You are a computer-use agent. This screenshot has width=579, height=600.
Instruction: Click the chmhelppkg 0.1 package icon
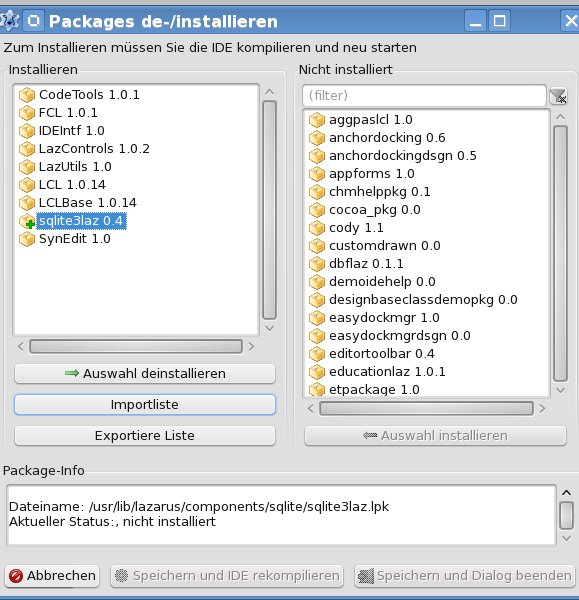click(x=317, y=192)
